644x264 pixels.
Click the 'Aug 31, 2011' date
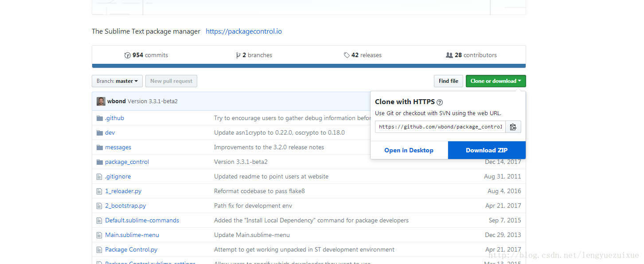(503, 177)
